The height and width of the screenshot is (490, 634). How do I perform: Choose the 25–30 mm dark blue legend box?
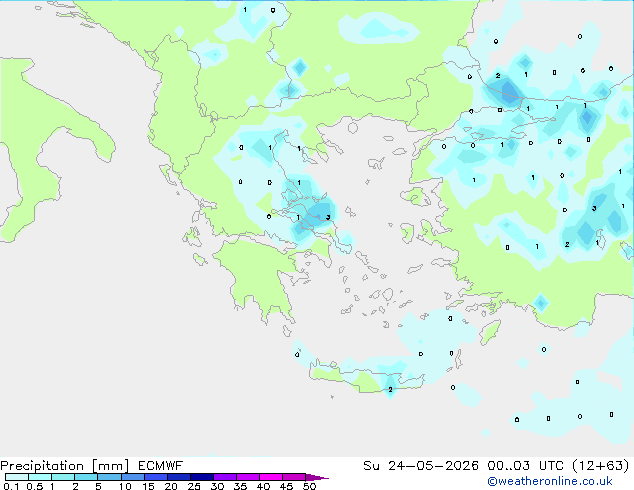[201, 477]
